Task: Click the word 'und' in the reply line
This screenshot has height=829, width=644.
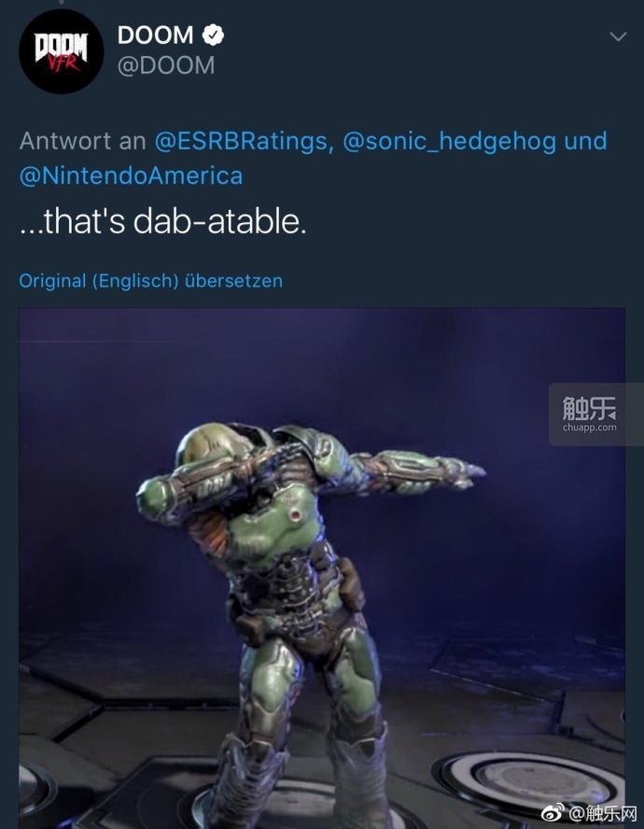Action: point(586,141)
